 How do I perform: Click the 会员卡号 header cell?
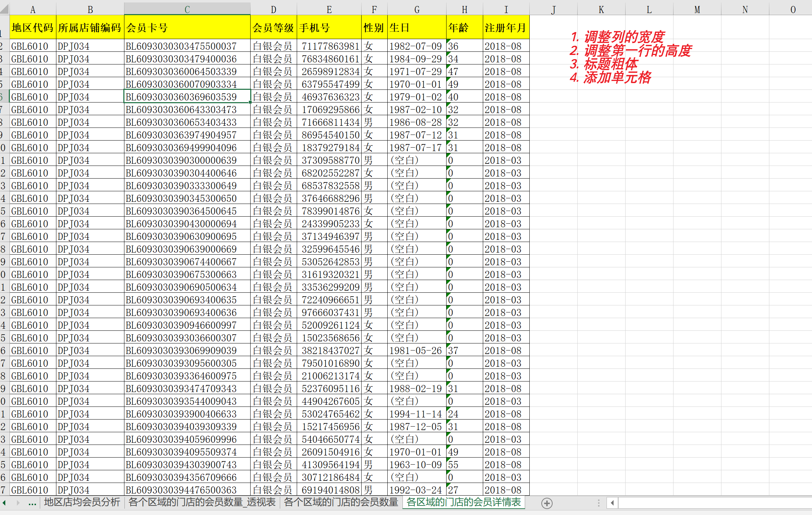point(187,27)
